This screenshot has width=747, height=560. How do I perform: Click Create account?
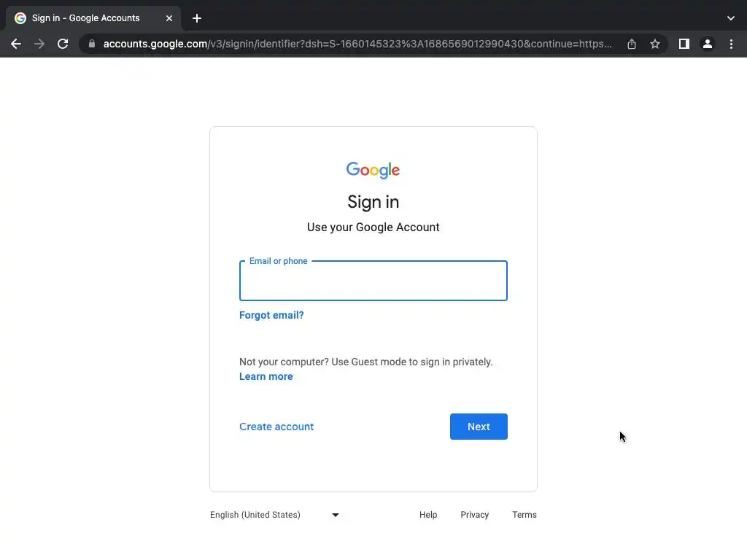(x=276, y=427)
